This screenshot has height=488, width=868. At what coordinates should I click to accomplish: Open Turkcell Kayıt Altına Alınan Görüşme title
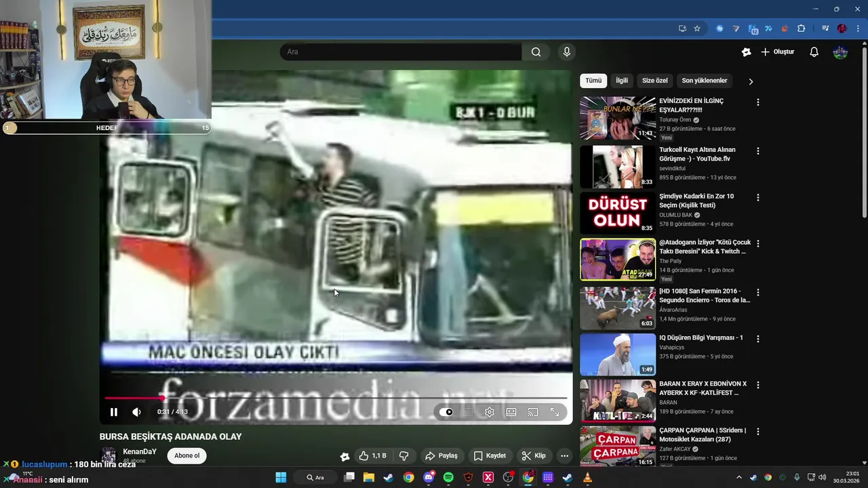697,155
